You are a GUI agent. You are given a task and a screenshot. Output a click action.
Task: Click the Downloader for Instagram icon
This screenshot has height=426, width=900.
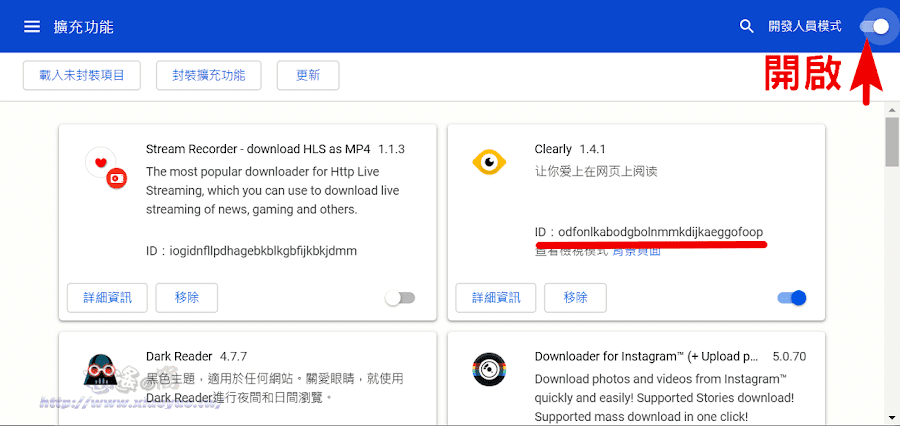(x=488, y=369)
